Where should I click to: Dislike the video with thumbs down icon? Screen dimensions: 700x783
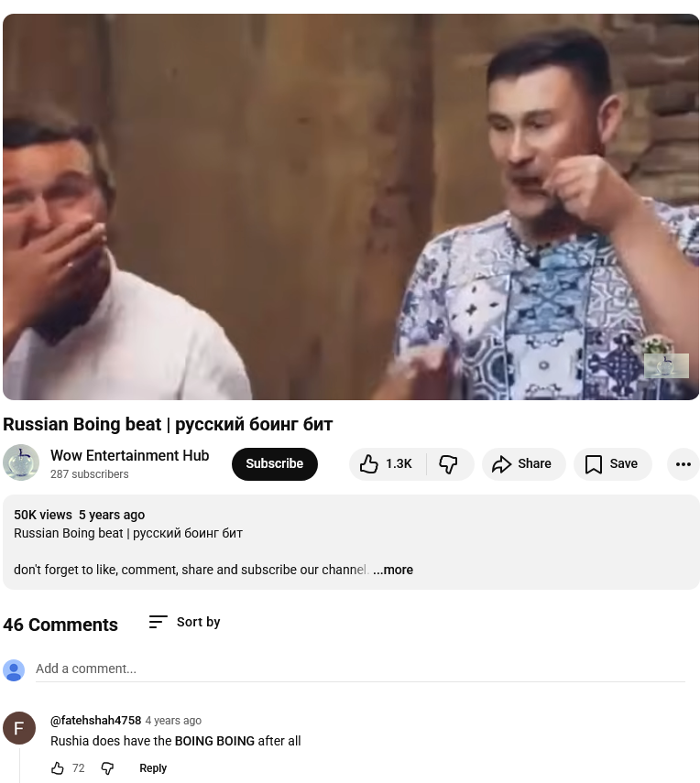(449, 464)
